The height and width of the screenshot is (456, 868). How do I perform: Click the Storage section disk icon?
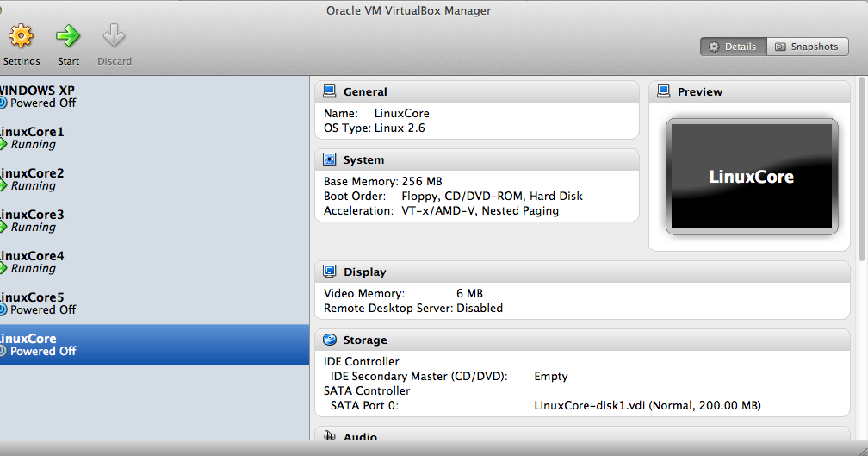click(x=329, y=340)
